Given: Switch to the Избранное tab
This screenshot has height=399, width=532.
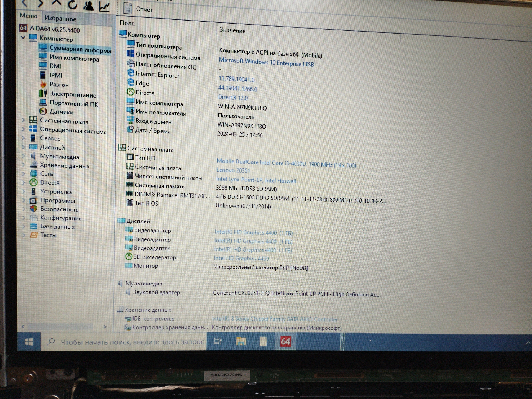Looking at the screenshot, I should pyautogui.click(x=60, y=19).
